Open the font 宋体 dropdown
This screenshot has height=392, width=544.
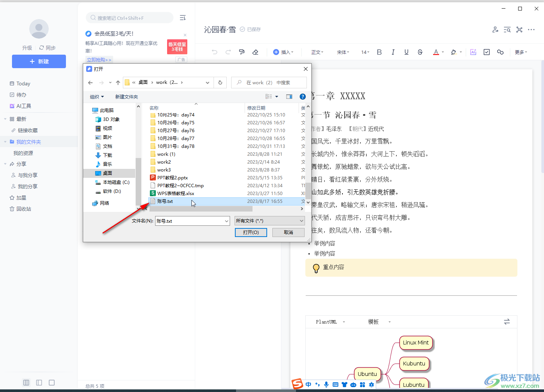(x=343, y=52)
